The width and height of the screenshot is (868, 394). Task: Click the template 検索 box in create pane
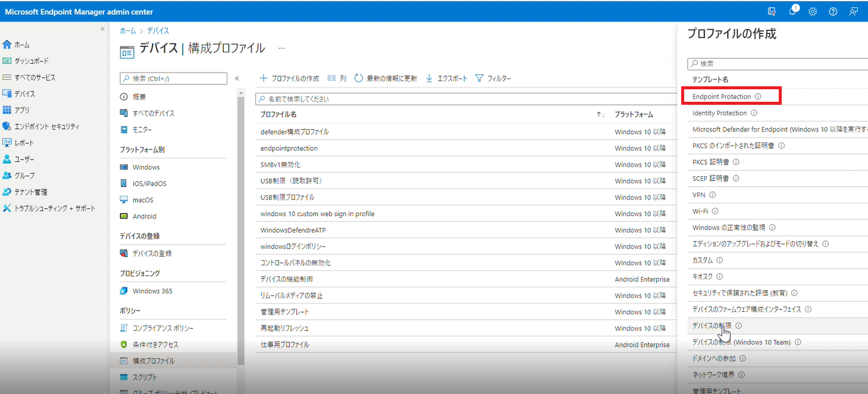[x=777, y=64]
